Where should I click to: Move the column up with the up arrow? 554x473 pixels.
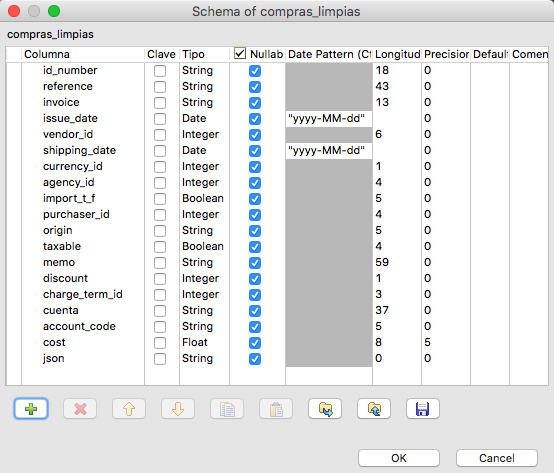point(129,409)
